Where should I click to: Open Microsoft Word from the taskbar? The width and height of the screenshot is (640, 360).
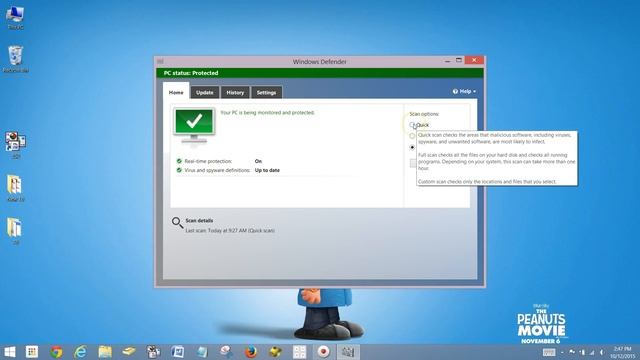pos(178,352)
